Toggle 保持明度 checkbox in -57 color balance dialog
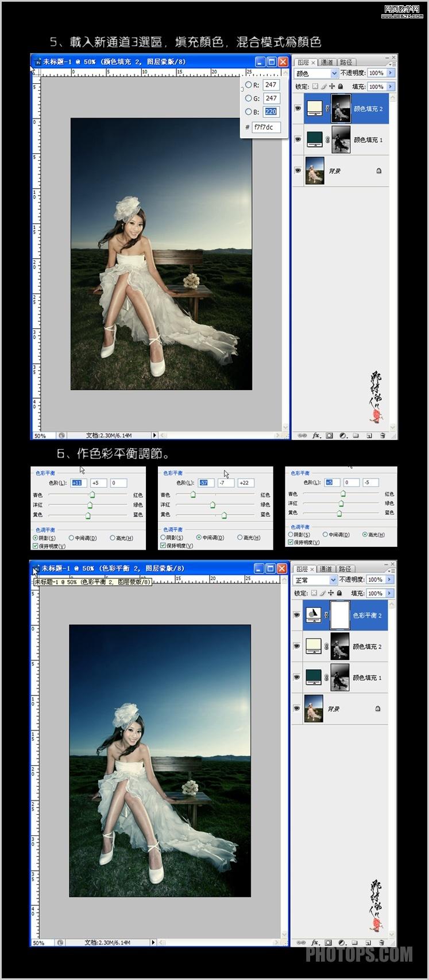The width and height of the screenshot is (429, 980). coord(163,546)
